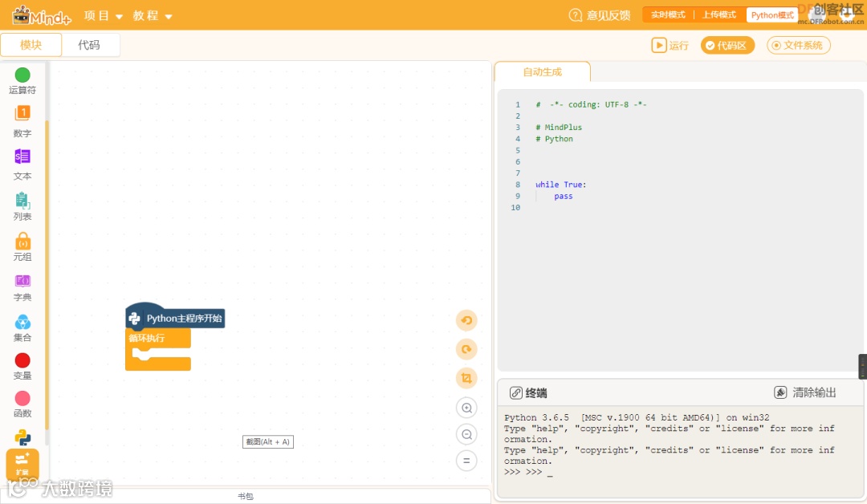The image size is (867, 504).
Task: Reset workspace zoom with equals icon
Action: pyautogui.click(x=466, y=461)
